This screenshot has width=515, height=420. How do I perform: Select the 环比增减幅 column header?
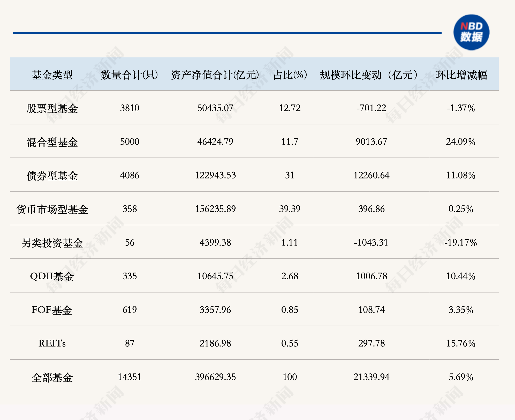[461, 75]
